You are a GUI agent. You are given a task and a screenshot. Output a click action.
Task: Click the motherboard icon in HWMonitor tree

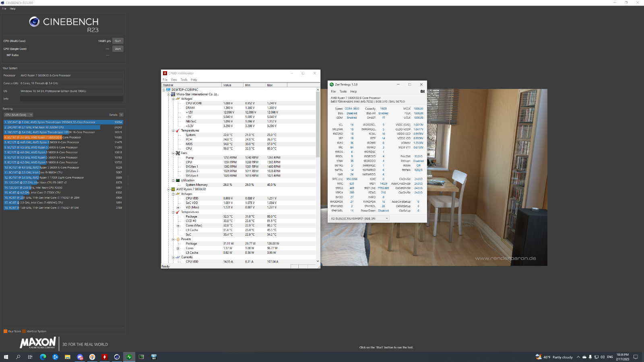[x=173, y=94]
